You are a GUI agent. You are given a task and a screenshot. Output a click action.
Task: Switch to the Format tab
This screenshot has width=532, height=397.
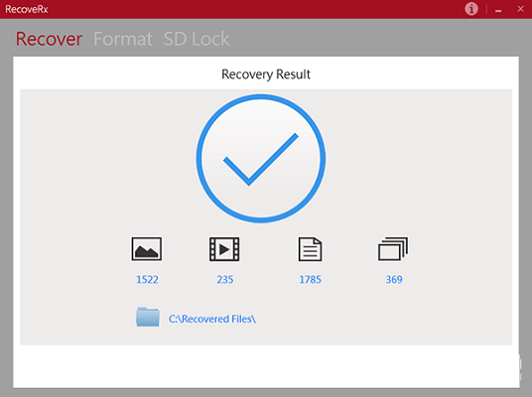[122, 39]
